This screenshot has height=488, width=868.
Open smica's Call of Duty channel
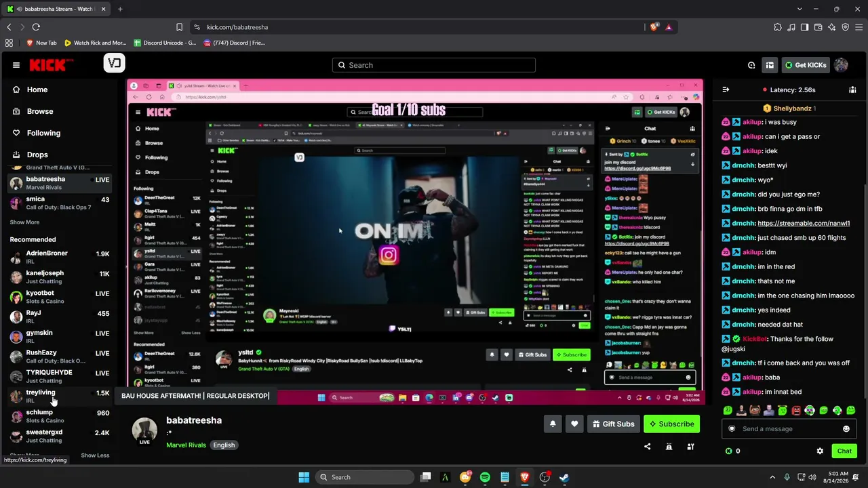[x=59, y=203]
